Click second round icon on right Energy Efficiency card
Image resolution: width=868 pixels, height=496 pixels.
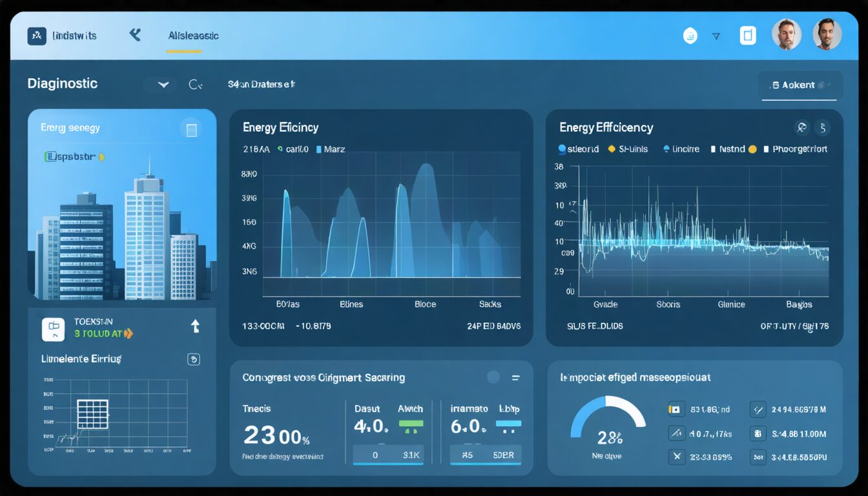pyautogui.click(x=822, y=128)
